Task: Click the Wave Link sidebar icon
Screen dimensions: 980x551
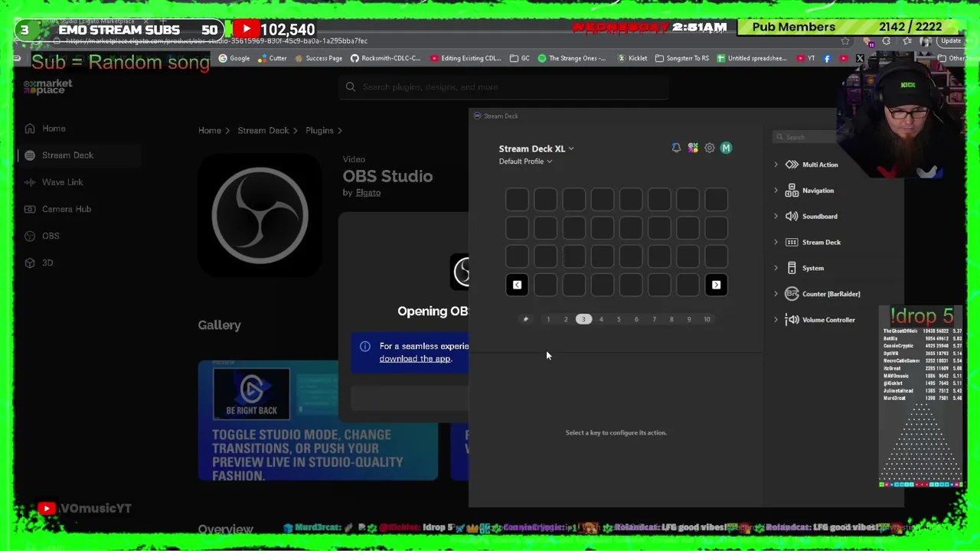Action: point(29,182)
